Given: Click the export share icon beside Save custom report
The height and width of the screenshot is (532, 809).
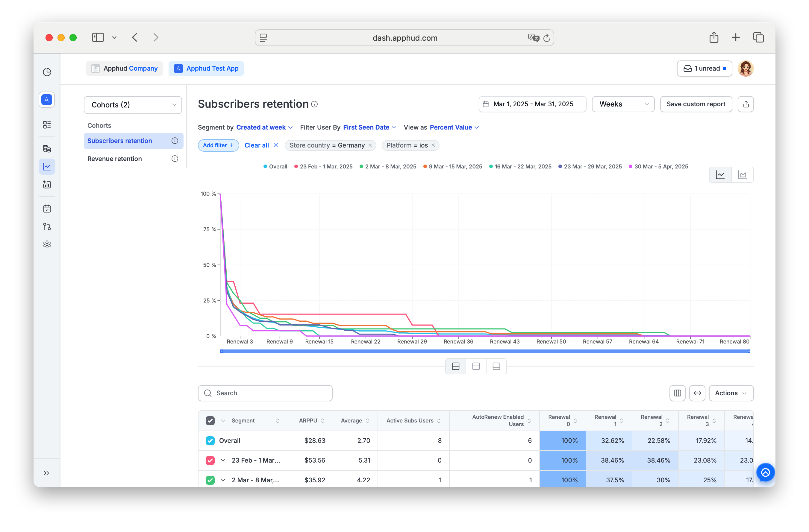Looking at the screenshot, I should [746, 104].
